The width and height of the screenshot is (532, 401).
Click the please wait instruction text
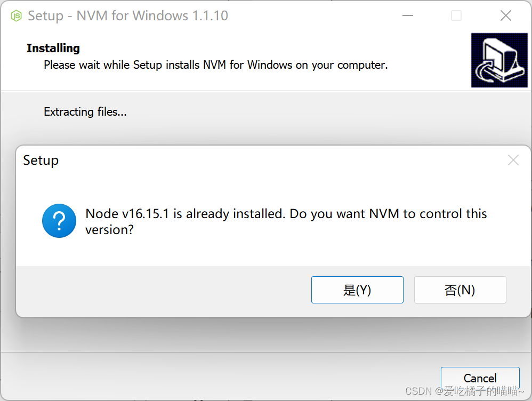(x=215, y=65)
